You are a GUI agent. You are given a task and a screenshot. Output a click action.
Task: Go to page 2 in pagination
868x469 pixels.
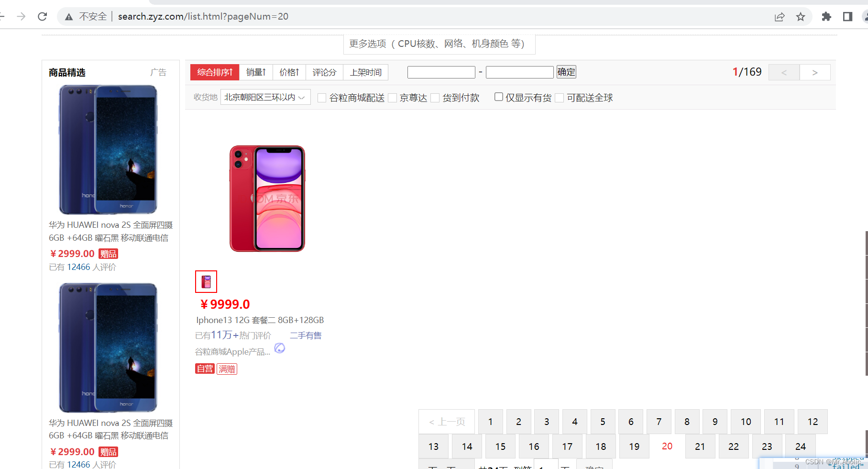click(519, 422)
